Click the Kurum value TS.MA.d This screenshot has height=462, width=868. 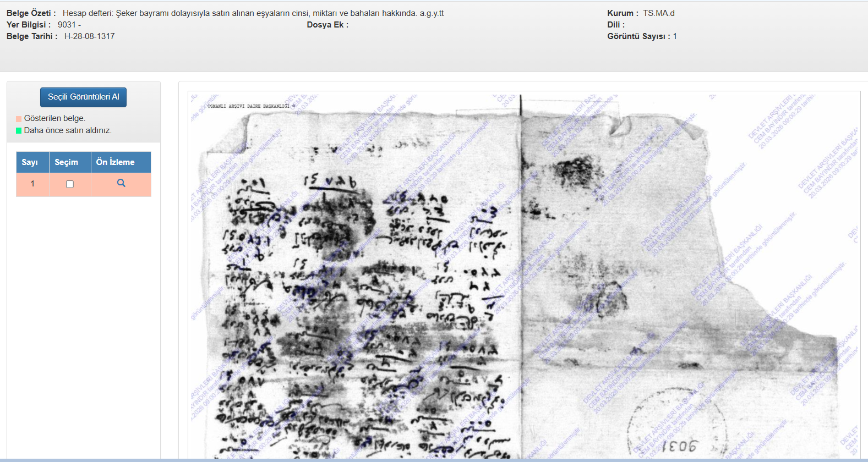[x=658, y=13]
